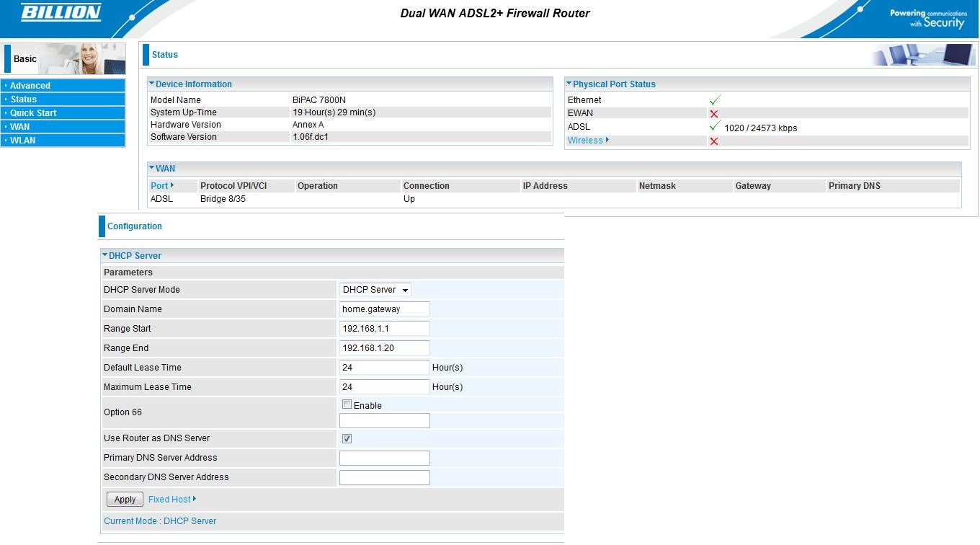This screenshot has height=545, width=980.
Task: Click the 'Configuration' heading
Action: pyautogui.click(x=135, y=226)
